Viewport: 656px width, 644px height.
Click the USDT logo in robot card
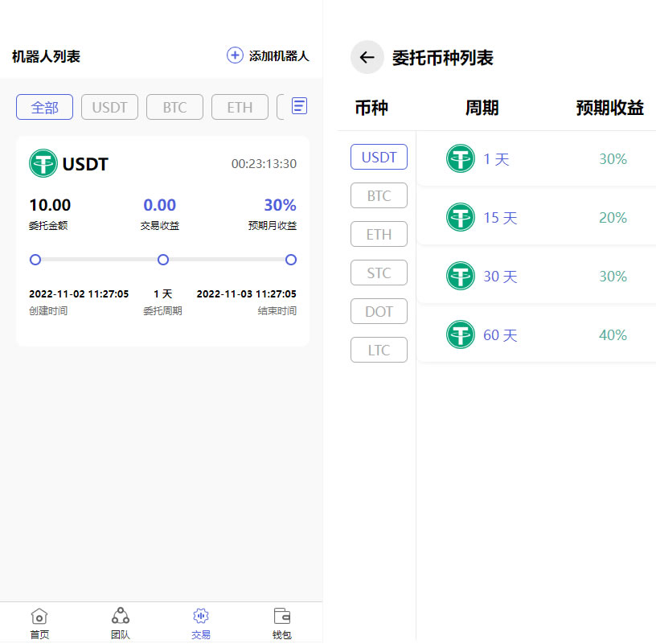click(43, 164)
